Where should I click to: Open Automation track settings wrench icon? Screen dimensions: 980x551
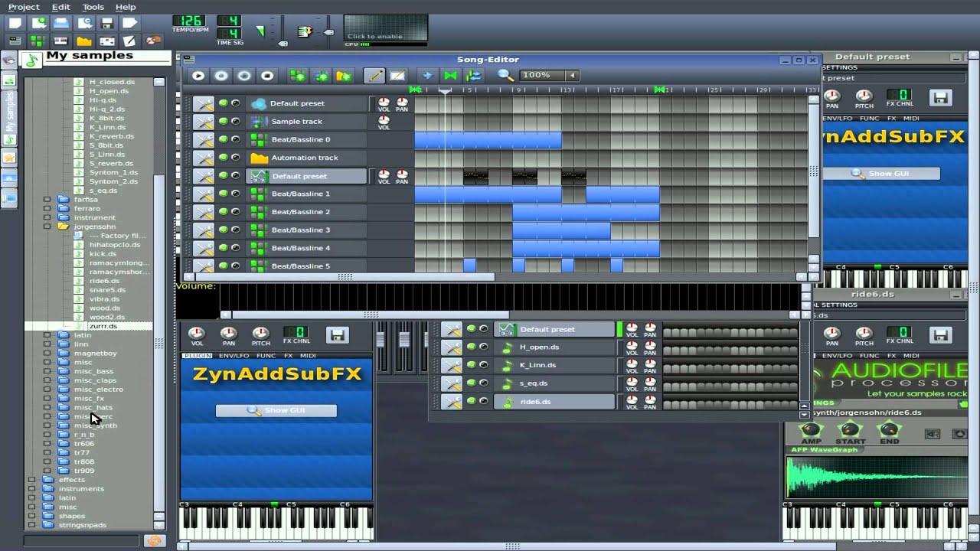tap(203, 158)
